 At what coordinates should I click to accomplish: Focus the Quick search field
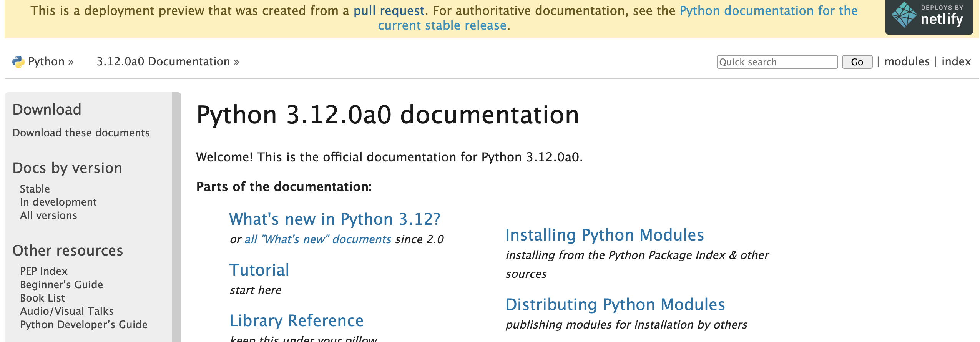pos(777,62)
